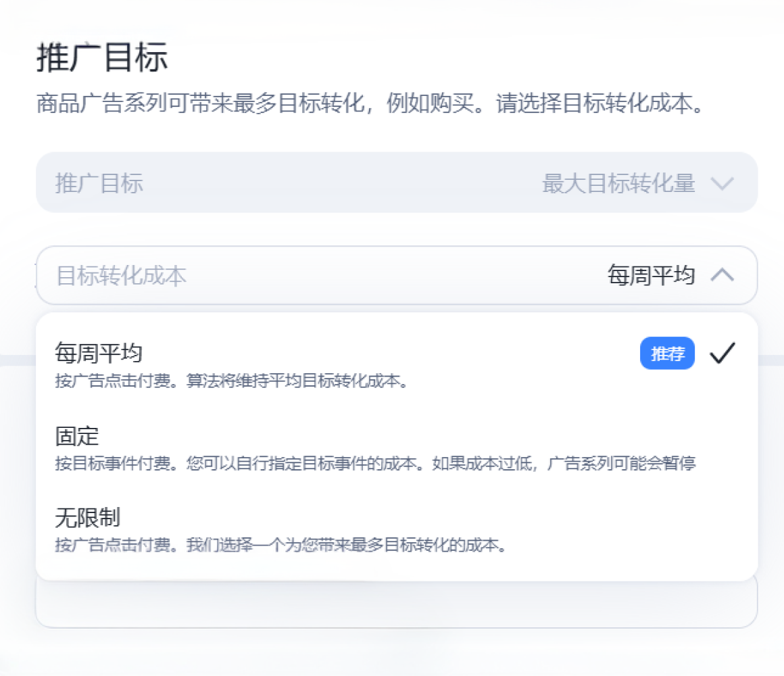Click description text starting 按目标事件付费
This screenshot has width=784, height=676.
click(x=375, y=463)
